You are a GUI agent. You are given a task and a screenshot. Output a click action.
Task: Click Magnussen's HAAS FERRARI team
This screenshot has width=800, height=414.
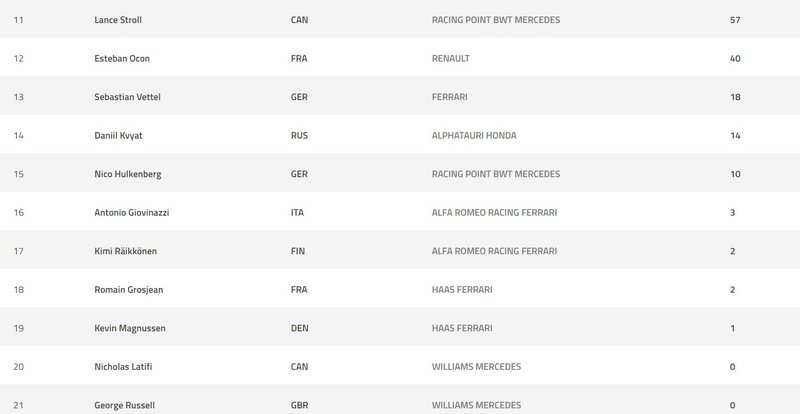click(x=463, y=329)
